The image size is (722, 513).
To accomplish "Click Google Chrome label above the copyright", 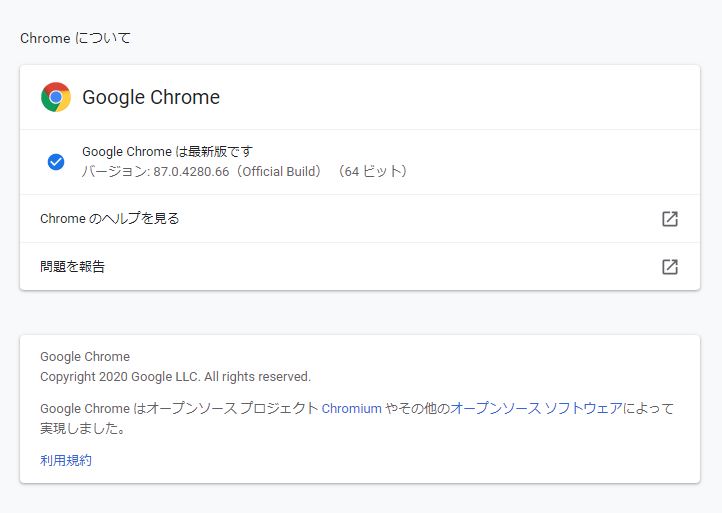I will [x=85, y=356].
